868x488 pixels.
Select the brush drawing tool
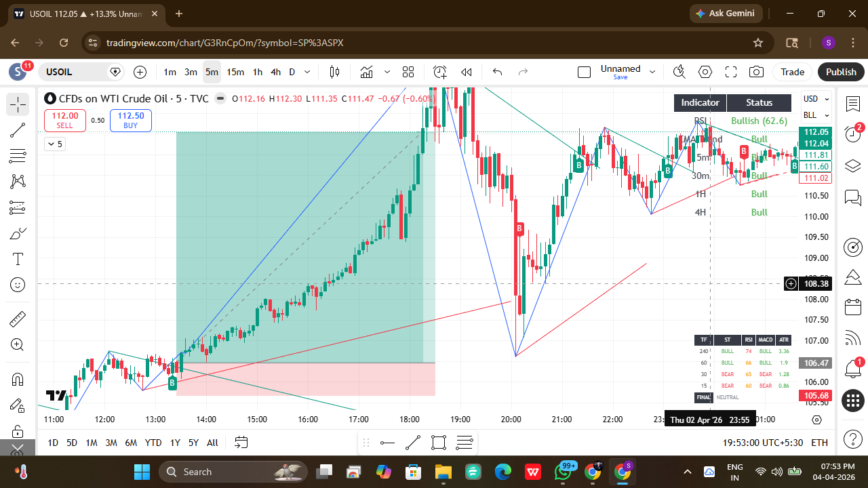18,234
